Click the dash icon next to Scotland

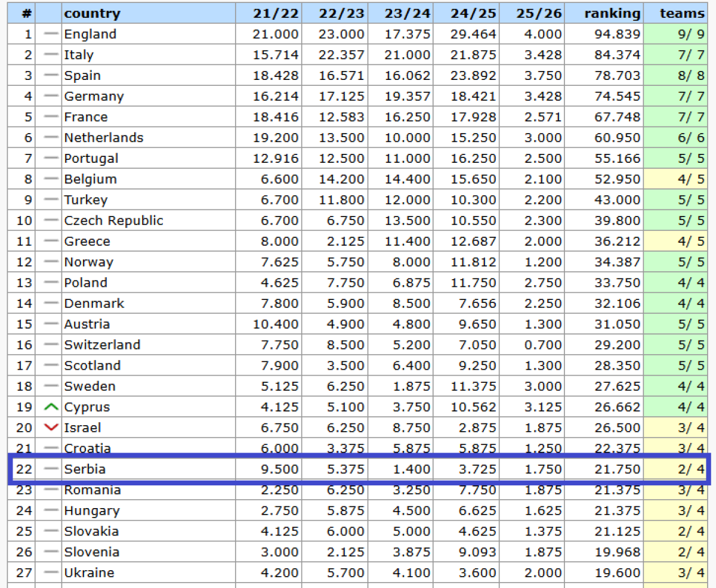click(x=52, y=366)
